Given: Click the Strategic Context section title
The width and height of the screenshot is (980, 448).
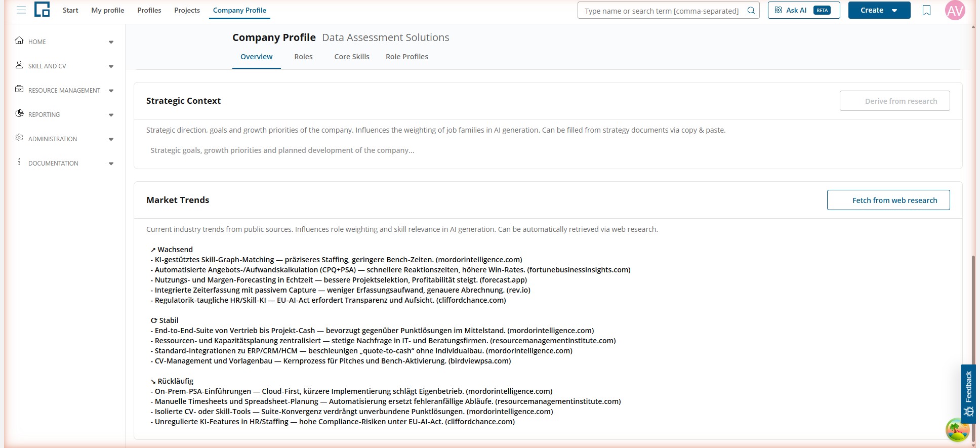Looking at the screenshot, I should [183, 101].
